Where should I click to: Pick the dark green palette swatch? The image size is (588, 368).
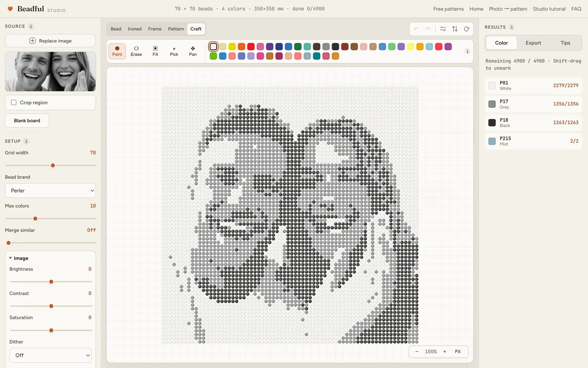[298, 47]
